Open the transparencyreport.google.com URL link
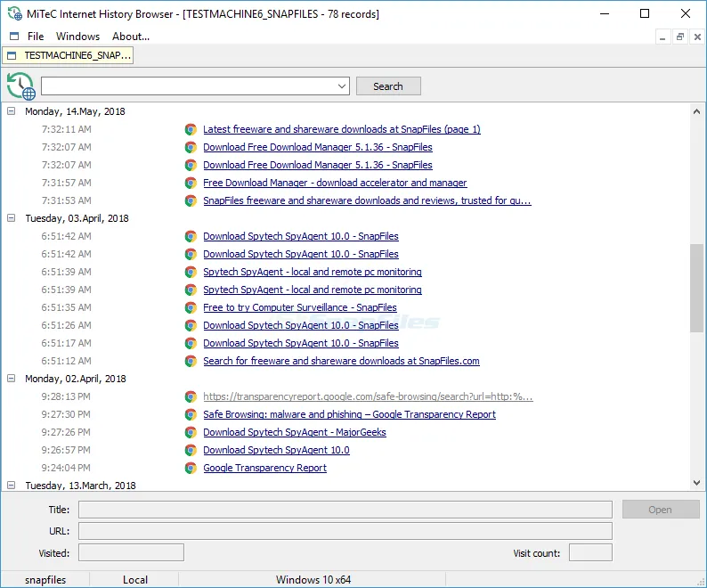Viewport: 707px width, 588px height. (x=368, y=396)
